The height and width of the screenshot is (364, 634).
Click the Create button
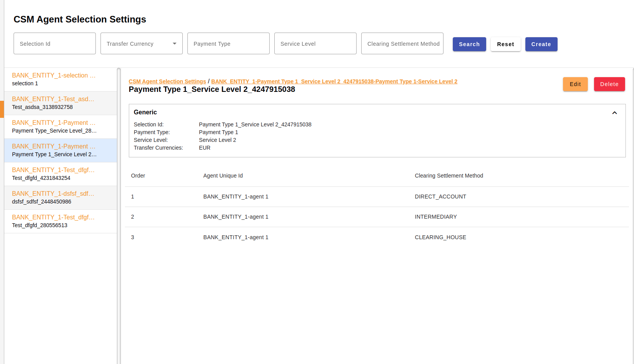(541, 44)
